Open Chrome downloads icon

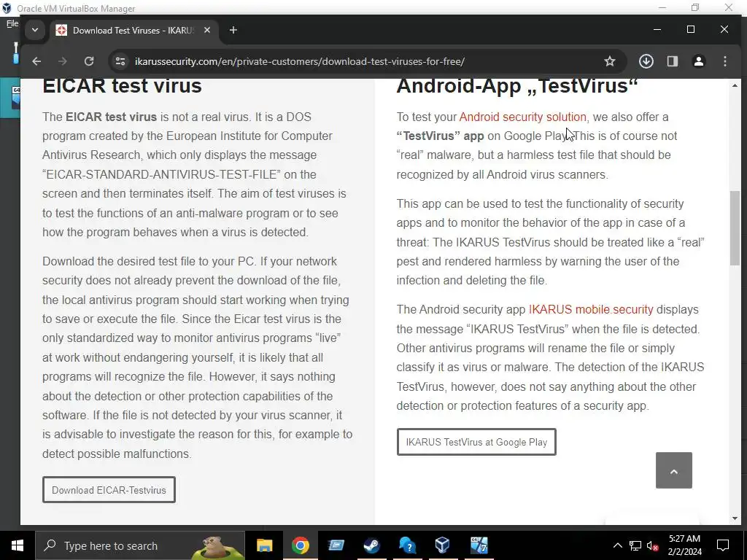tap(646, 61)
